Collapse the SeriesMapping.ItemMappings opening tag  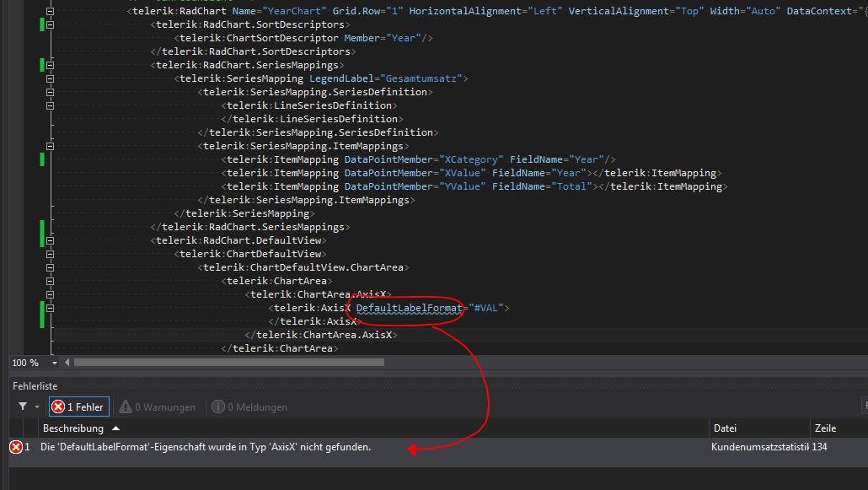(50, 147)
